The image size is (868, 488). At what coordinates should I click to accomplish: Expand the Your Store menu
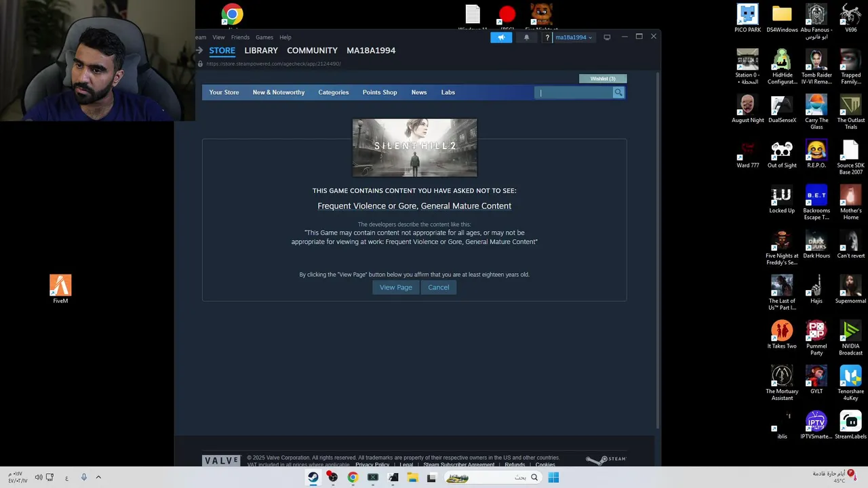pos(224,92)
